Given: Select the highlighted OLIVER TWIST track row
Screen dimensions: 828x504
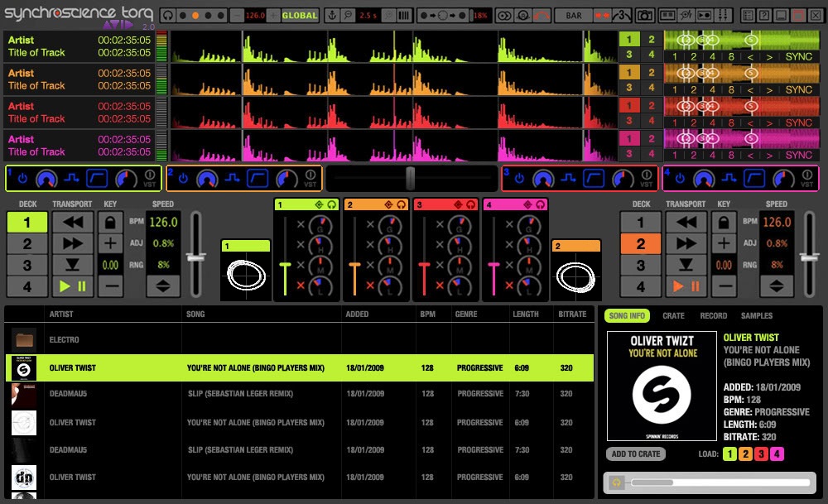Looking at the screenshot, I should 299,367.
